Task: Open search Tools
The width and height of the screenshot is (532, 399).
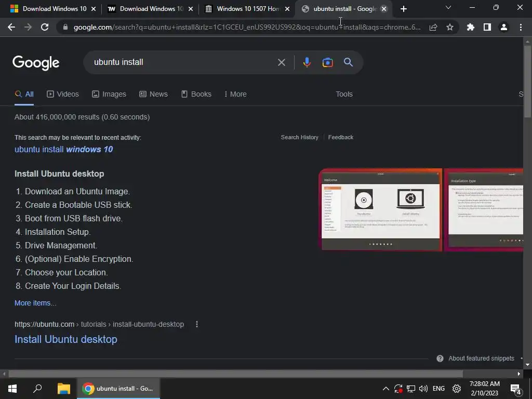Action: [x=344, y=94]
